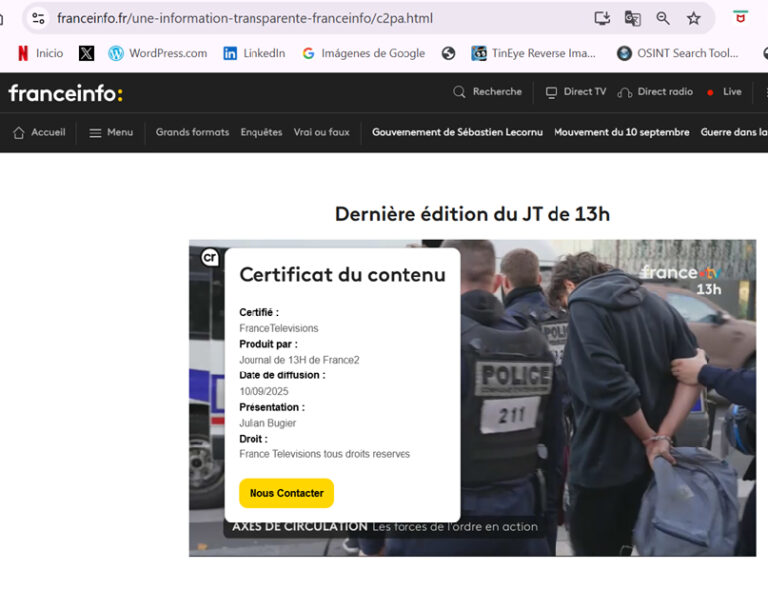Open Direct TV stream
This screenshot has height=590, width=768.
coord(576,92)
